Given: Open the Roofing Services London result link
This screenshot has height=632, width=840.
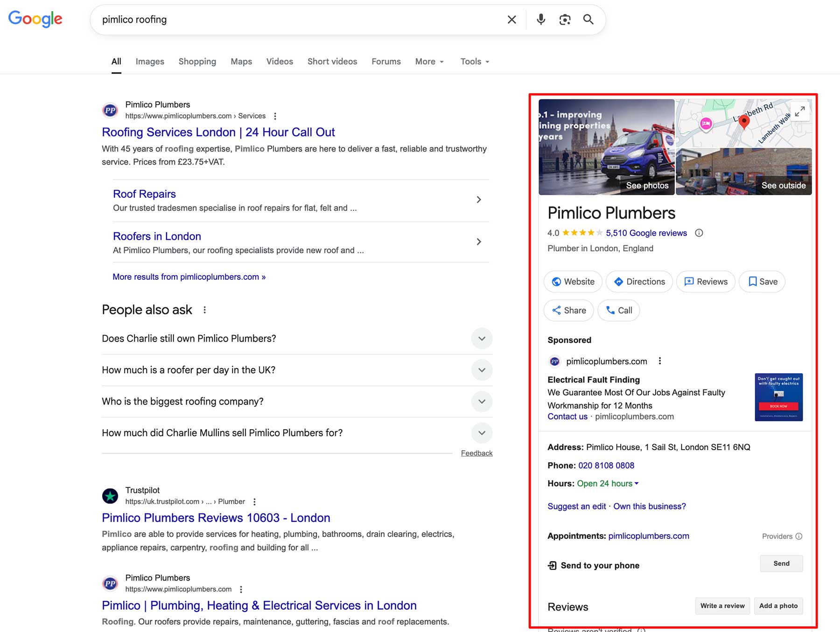Looking at the screenshot, I should pyautogui.click(x=218, y=132).
